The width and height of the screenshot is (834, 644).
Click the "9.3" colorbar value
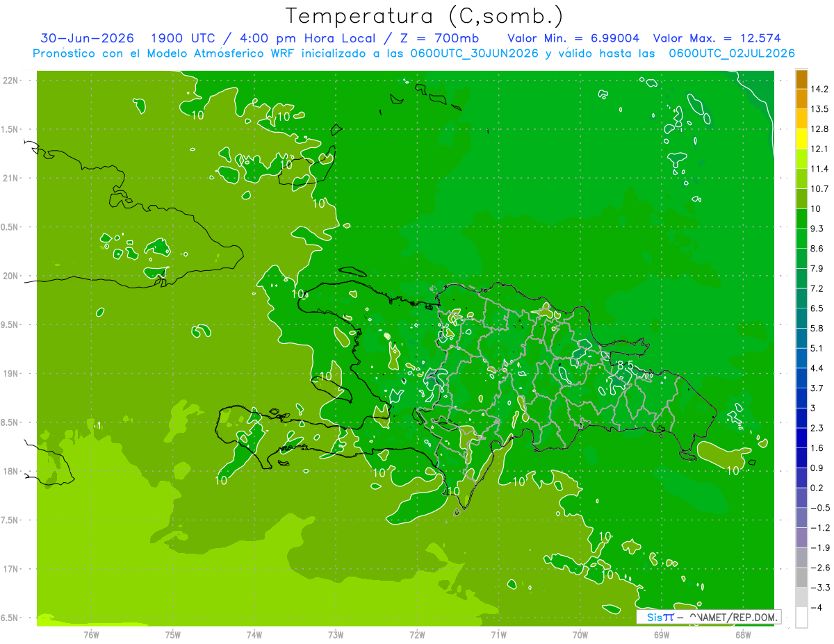tap(818, 229)
